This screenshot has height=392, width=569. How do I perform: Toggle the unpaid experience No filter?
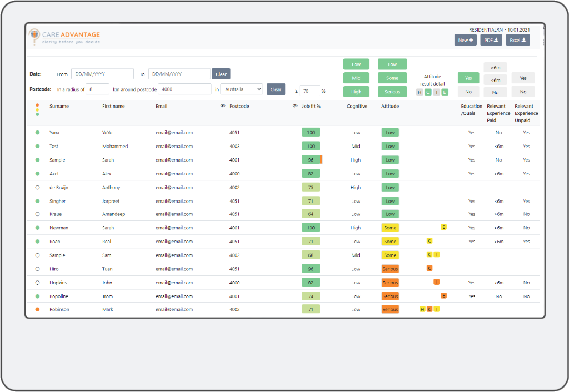[x=523, y=92]
